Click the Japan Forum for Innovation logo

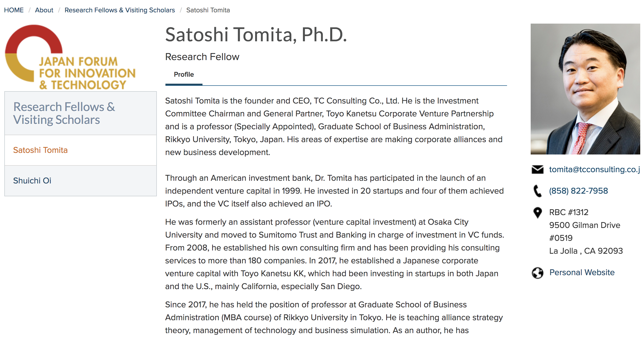(70, 57)
